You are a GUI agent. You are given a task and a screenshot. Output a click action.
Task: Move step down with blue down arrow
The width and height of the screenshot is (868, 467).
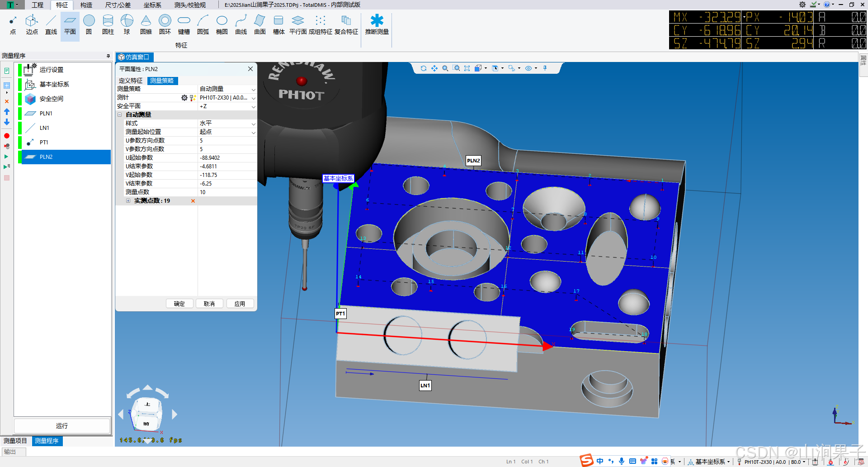(7, 122)
